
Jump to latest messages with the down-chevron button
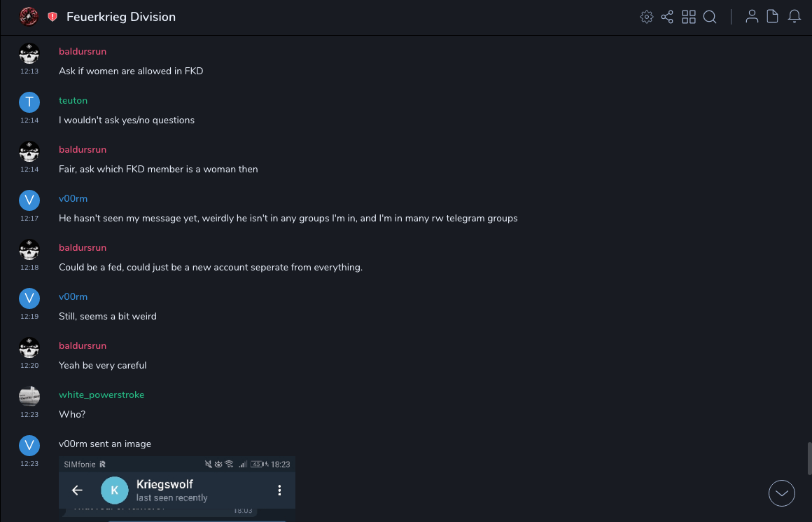point(782,493)
